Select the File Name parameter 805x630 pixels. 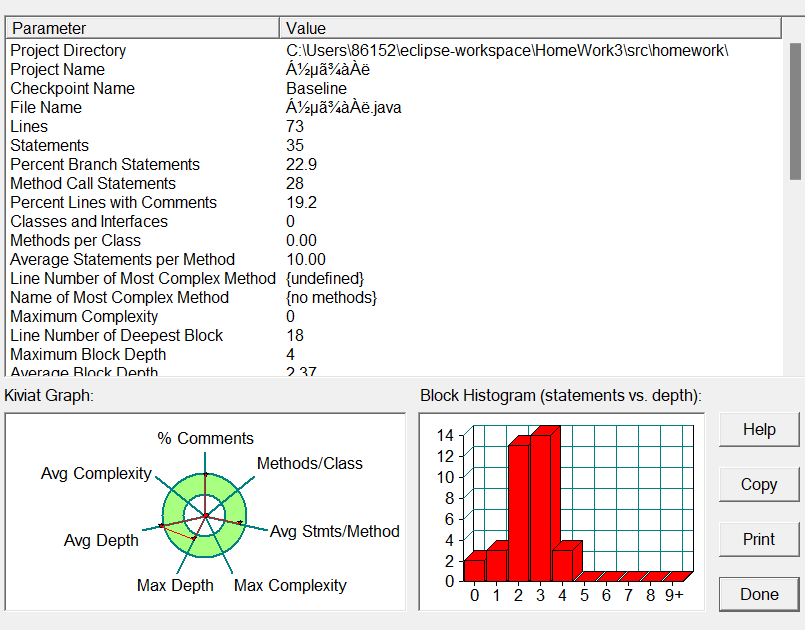coord(46,107)
